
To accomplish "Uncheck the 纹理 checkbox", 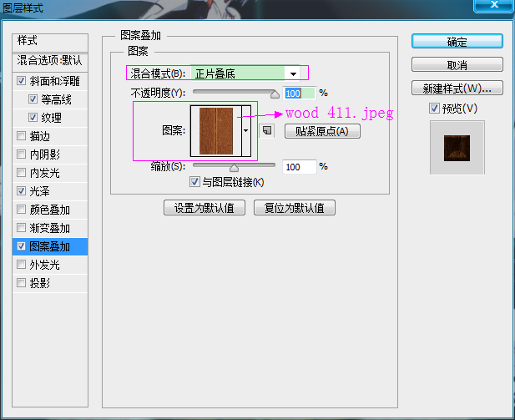I will 33,118.
